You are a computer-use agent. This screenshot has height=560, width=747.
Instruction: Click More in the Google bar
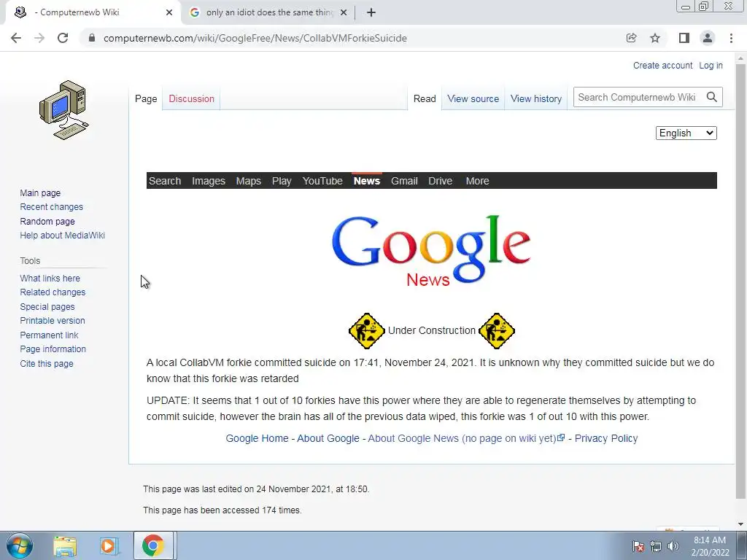coord(477,181)
